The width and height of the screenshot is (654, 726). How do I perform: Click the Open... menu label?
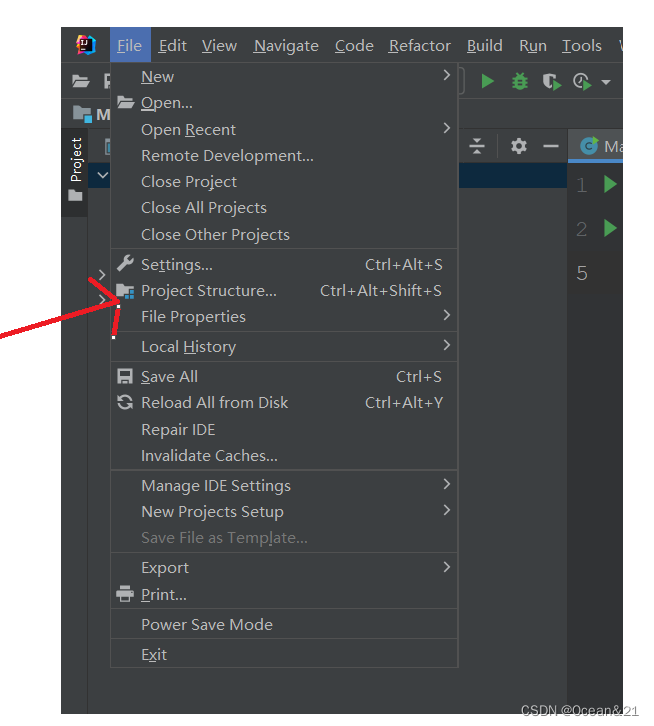point(167,103)
